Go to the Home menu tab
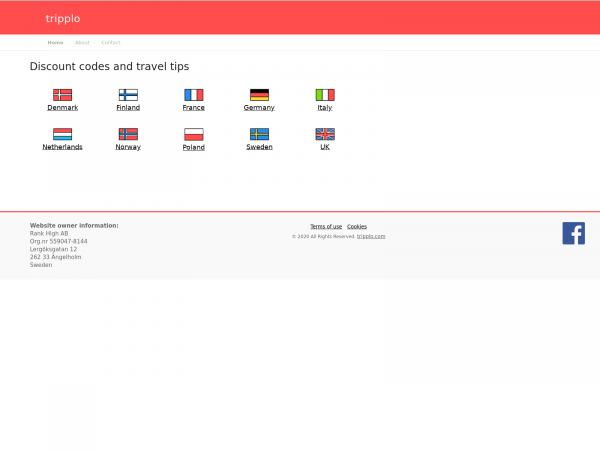600x450 pixels. click(55, 43)
